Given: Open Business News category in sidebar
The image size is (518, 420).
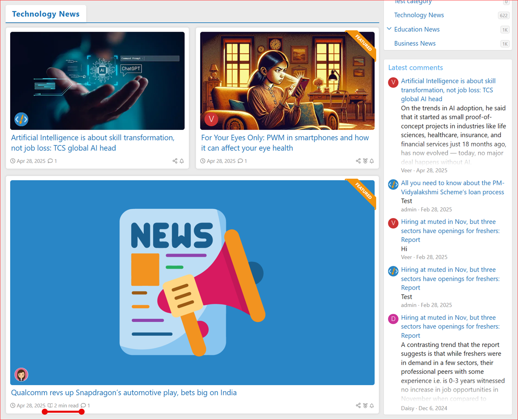Looking at the screenshot, I should coord(415,43).
